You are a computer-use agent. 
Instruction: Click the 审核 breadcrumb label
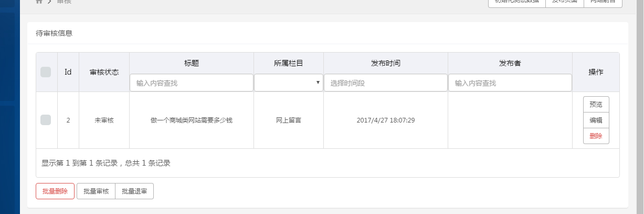(64, 2)
